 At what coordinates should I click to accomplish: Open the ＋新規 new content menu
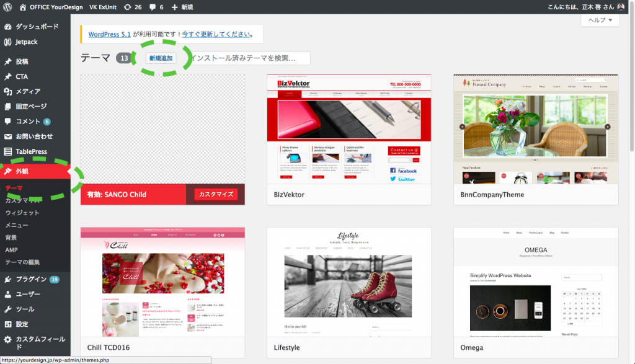(182, 7)
